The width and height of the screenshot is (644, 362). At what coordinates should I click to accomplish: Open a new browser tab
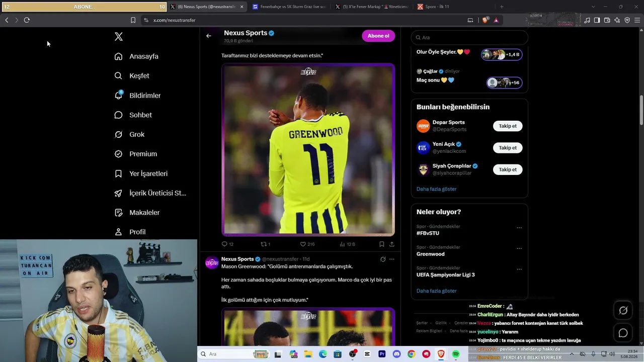[502, 7]
